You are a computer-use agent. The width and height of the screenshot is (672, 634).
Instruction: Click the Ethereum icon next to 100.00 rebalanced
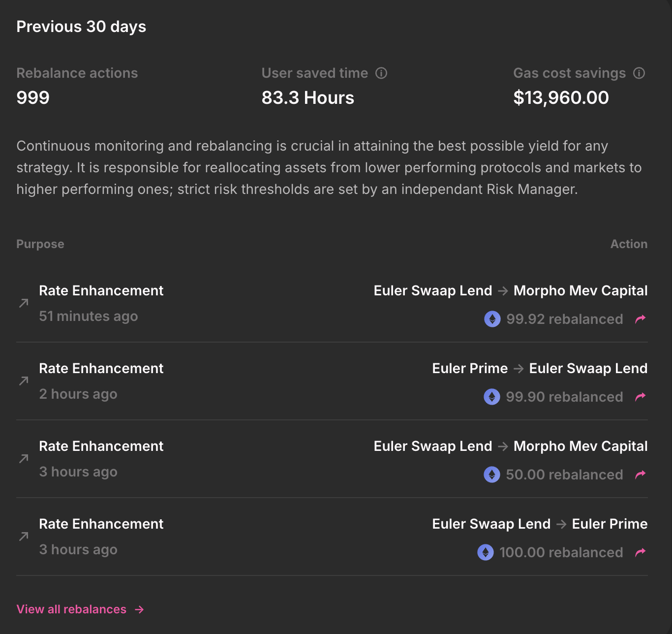(x=486, y=552)
